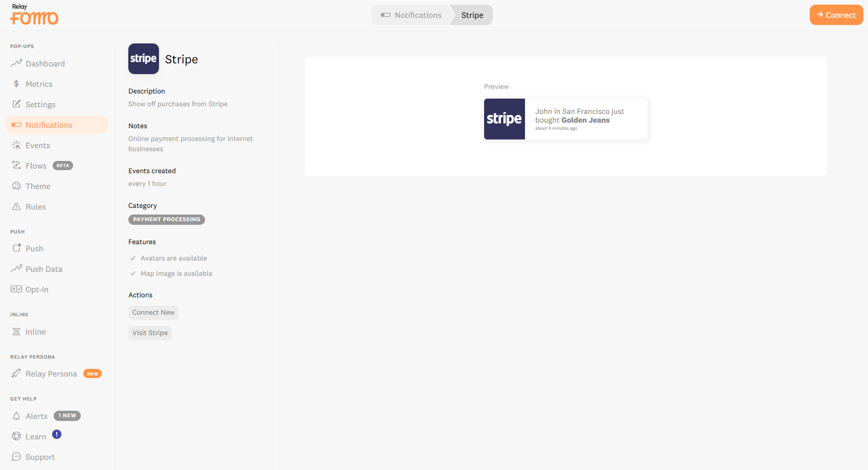
Task: Click the orange Connect button
Action: pos(836,15)
